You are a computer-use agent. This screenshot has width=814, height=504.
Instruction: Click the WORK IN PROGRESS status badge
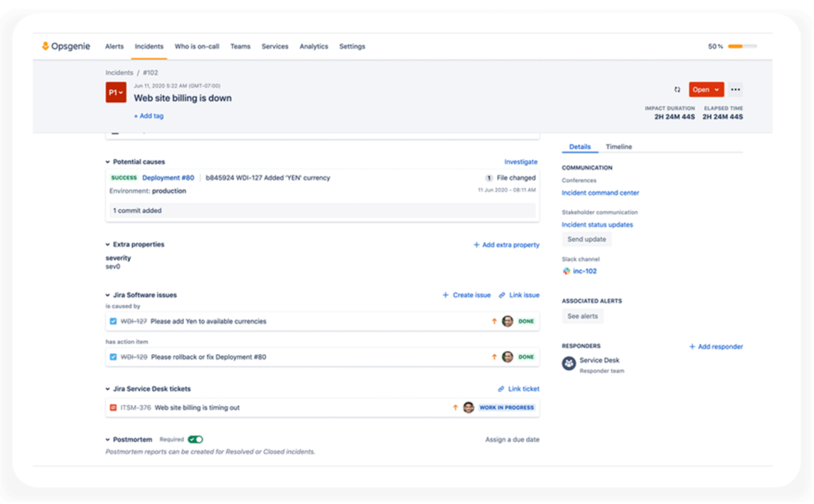click(x=507, y=408)
